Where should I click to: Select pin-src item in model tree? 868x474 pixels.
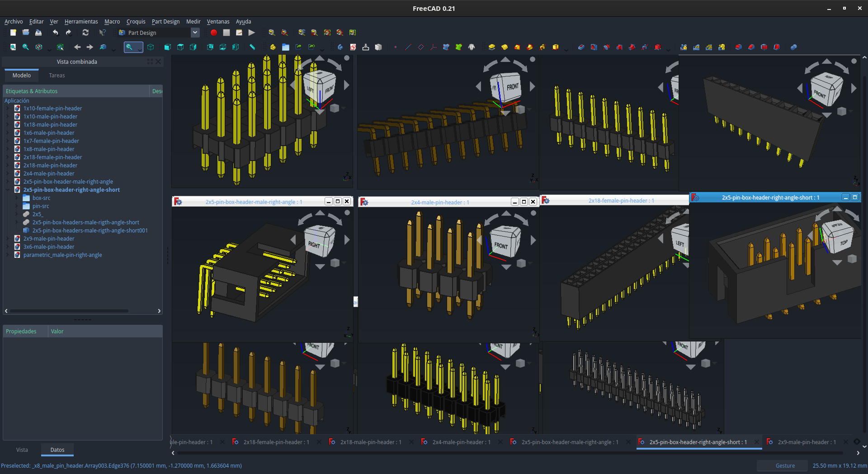click(41, 206)
